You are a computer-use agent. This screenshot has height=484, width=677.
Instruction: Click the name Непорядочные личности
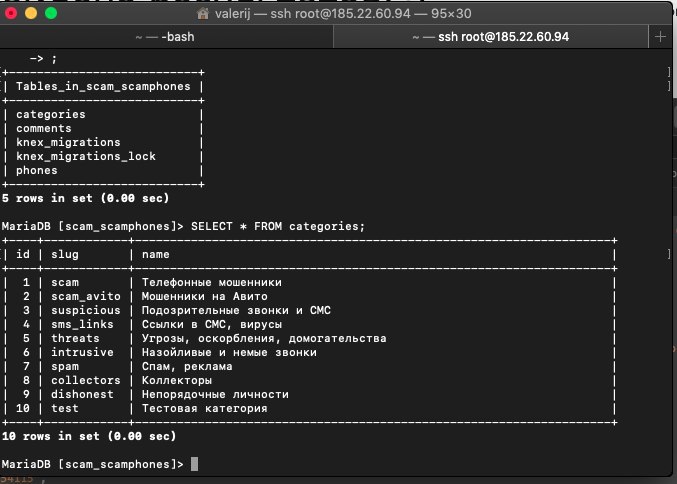(x=215, y=394)
